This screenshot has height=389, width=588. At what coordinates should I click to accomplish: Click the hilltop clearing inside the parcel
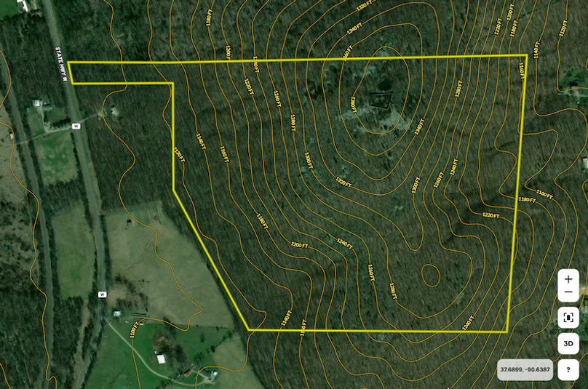378,102
